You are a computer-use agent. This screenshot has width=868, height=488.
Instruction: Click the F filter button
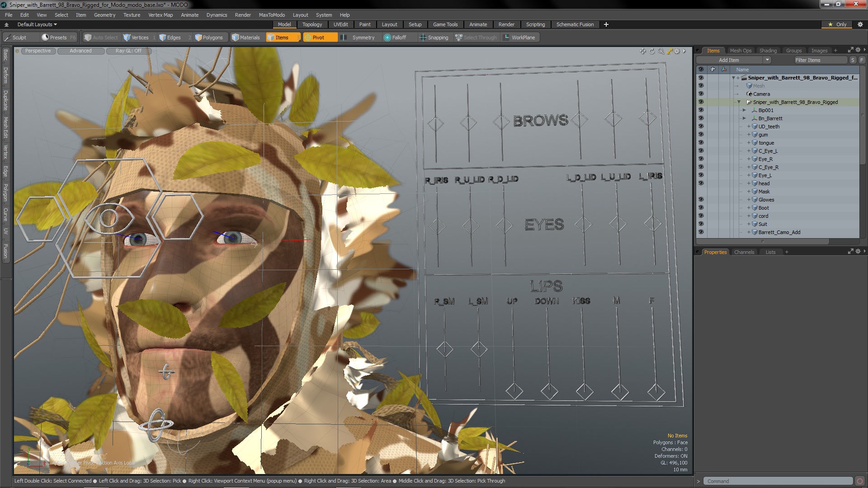[862, 60]
